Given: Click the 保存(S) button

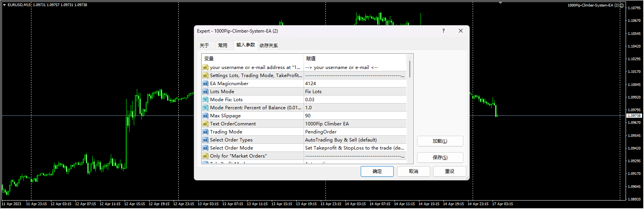Looking at the screenshot, I should pyautogui.click(x=440, y=158).
